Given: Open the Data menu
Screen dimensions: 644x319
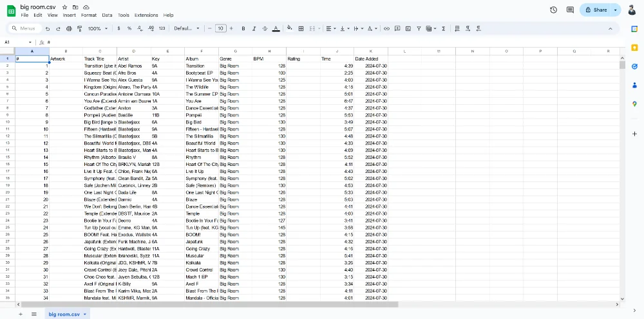Looking at the screenshot, I should [107, 15].
